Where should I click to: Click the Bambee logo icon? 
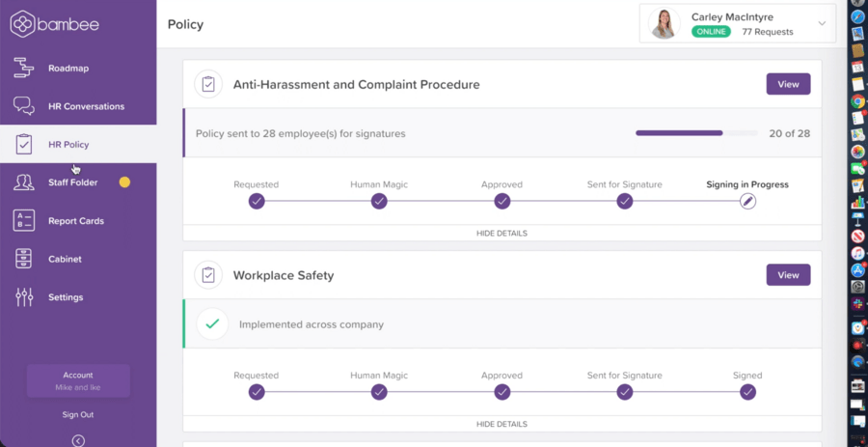22,24
